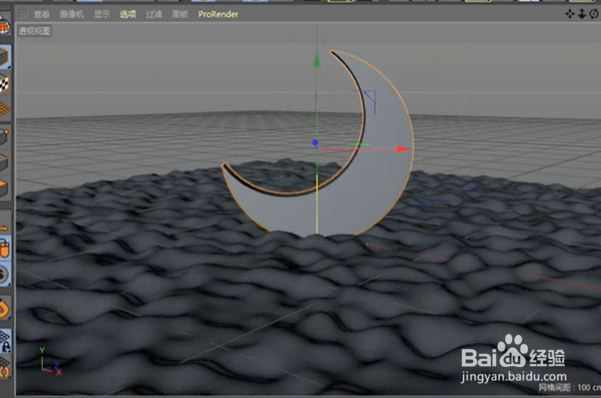The image size is (601, 398).
Task: Open the ProRender menu
Action: tap(218, 14)
